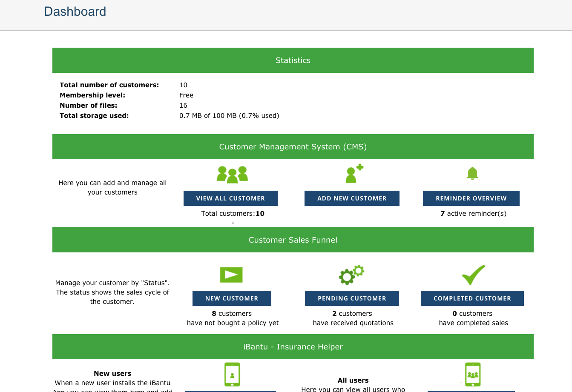Click the Statistics section header

click(293, 60)
